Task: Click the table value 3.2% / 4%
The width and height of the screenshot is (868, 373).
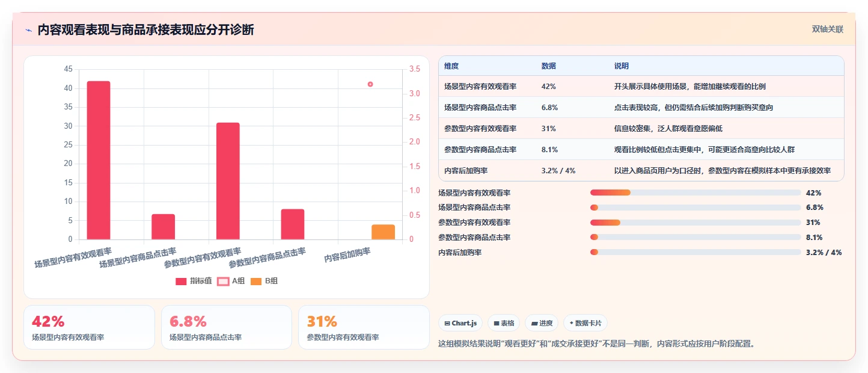Action: (558, 171)
